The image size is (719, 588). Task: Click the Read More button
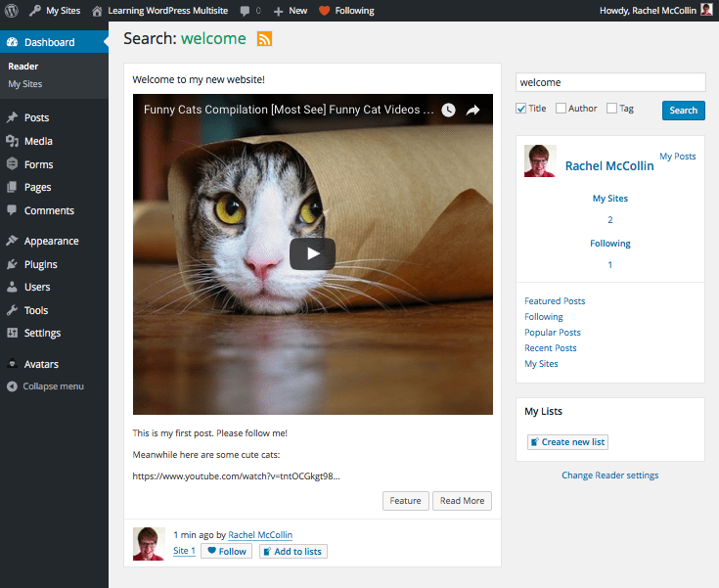coord(462,501)
